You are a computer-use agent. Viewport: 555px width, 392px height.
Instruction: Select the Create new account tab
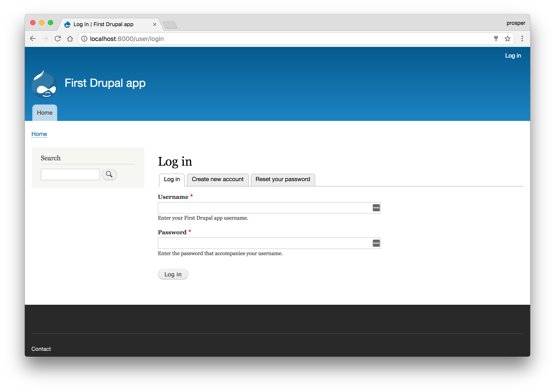tap(217, 179)
